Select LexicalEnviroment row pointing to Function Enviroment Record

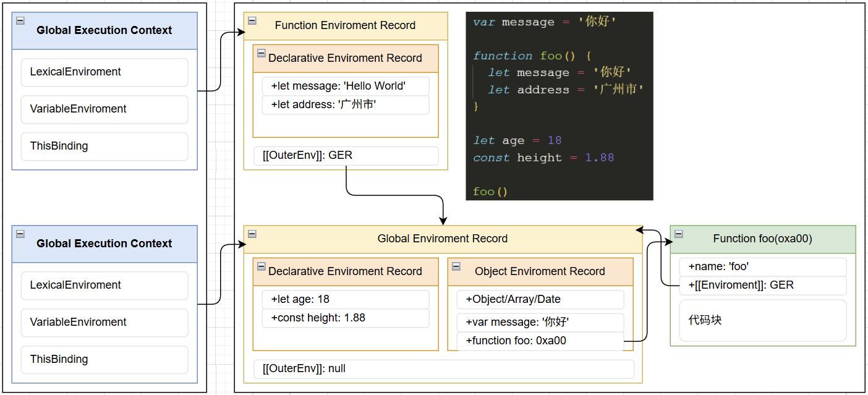tap(104, 72)
